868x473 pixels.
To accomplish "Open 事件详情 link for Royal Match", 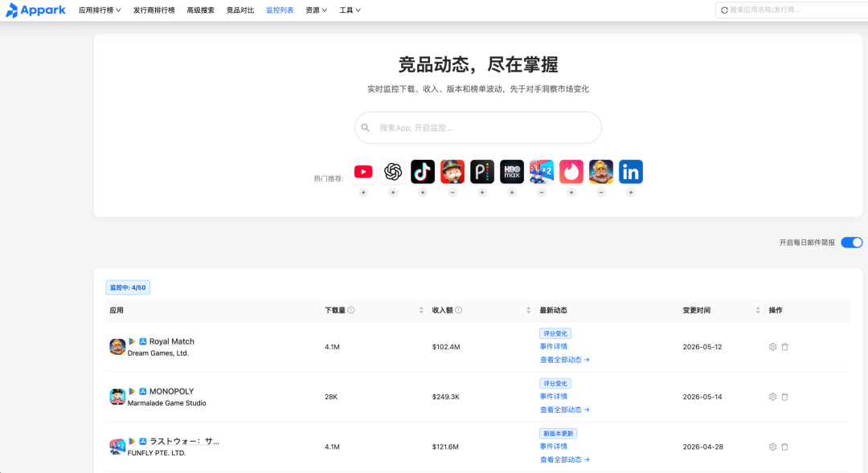I will tap(554, 346).
